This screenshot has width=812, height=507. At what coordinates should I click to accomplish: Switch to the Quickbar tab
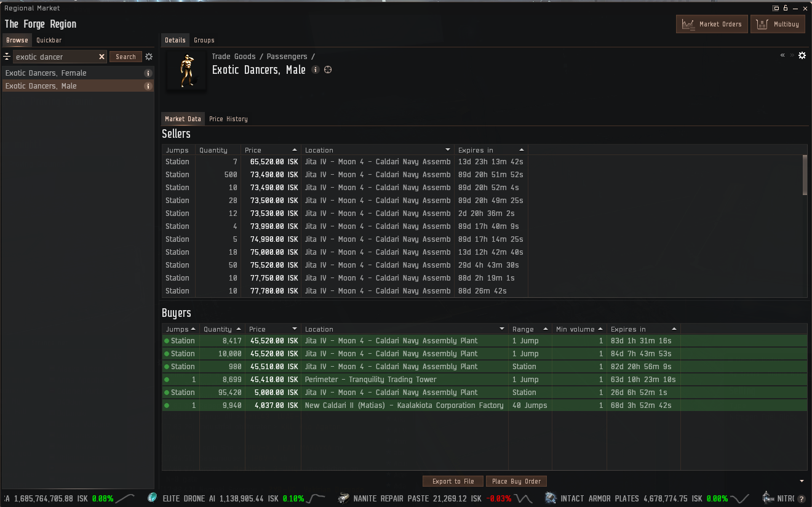(49, 40)
